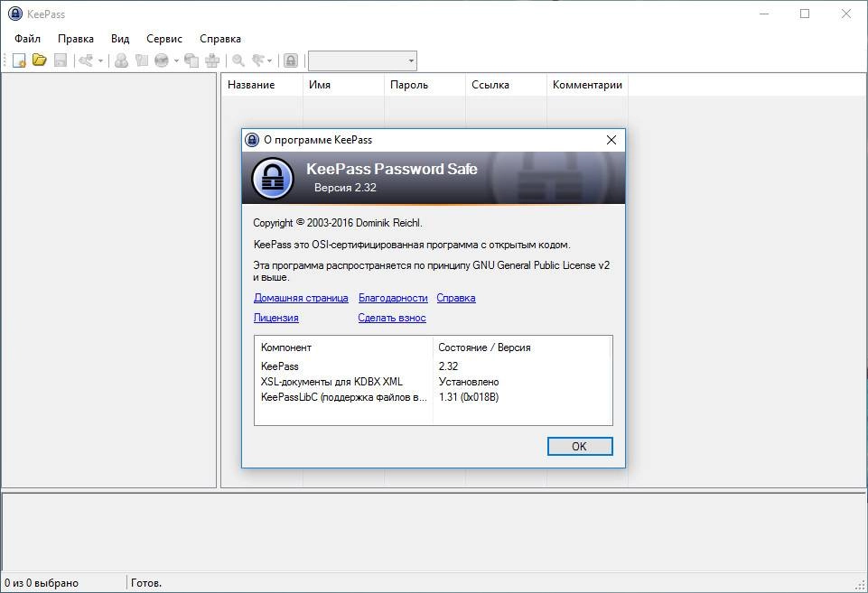This screenshot has width=868, height=593.
Task: Expand the Open URL dropdown arrow
Action: 177,60
